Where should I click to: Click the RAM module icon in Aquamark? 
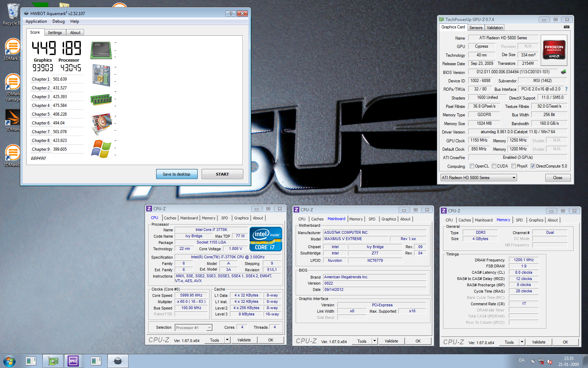point(101,100)
